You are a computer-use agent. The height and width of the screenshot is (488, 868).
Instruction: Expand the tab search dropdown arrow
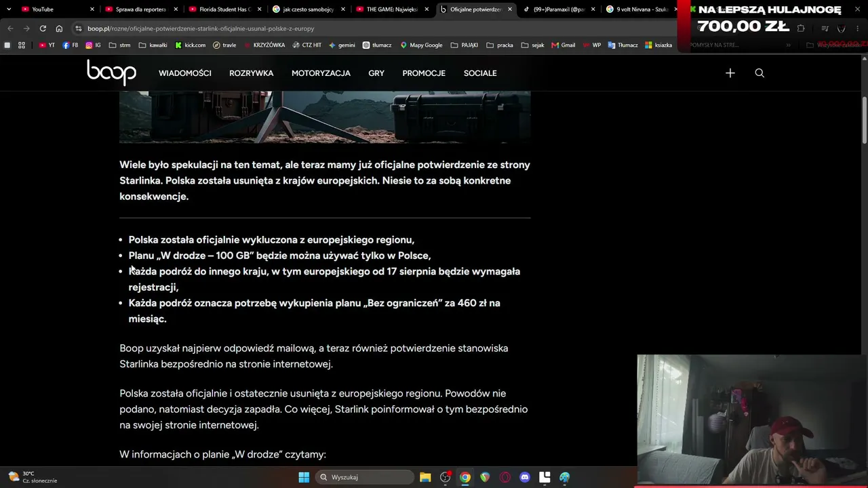pos(9,9)
